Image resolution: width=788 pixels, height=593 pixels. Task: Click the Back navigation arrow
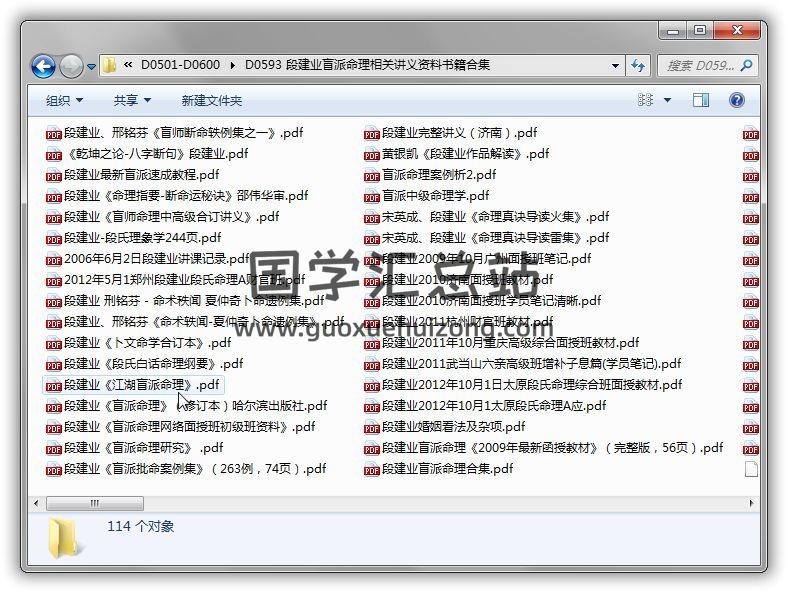(x=43, y=66)
